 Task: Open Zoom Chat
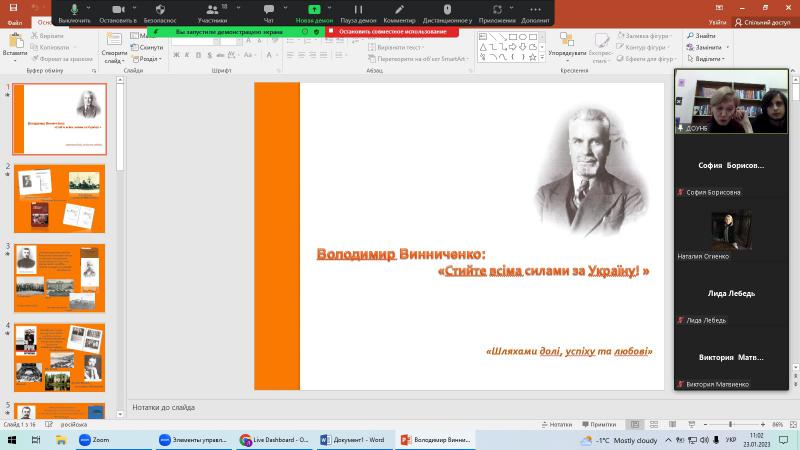tap(269, 13)
